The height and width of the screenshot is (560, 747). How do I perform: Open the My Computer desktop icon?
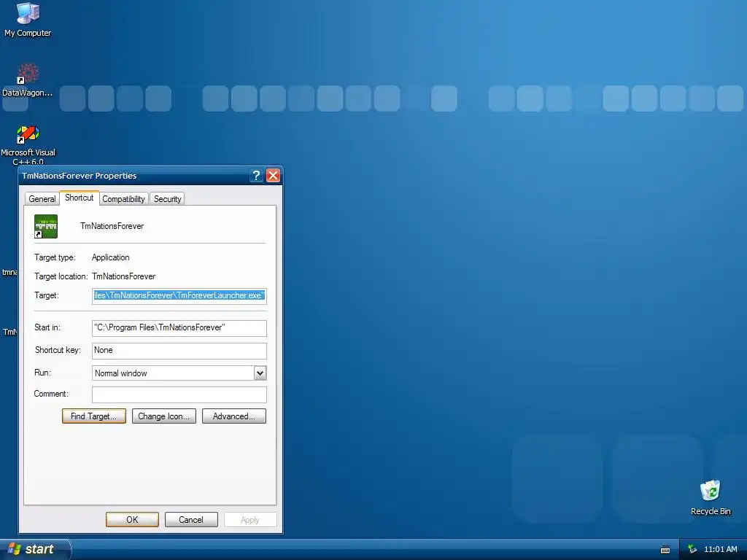(28, 19)
